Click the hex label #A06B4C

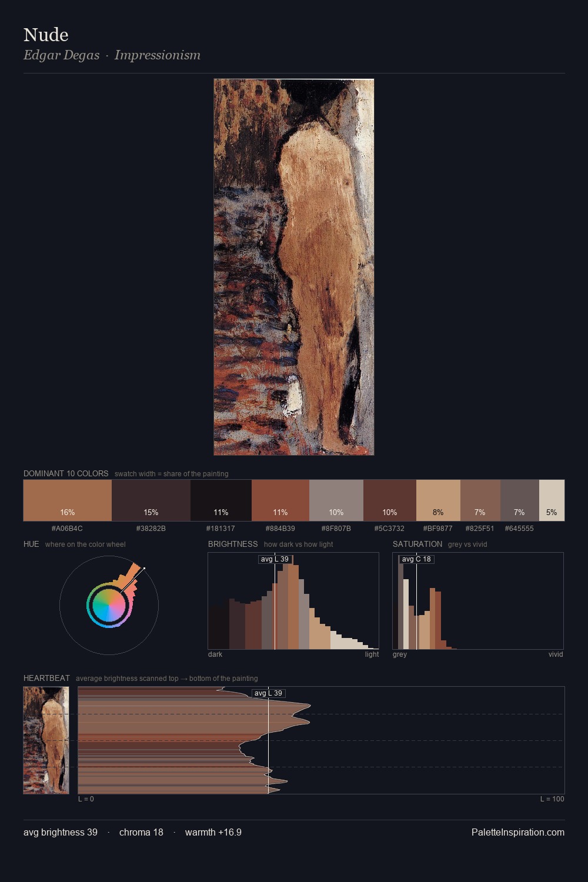[67, 529]
